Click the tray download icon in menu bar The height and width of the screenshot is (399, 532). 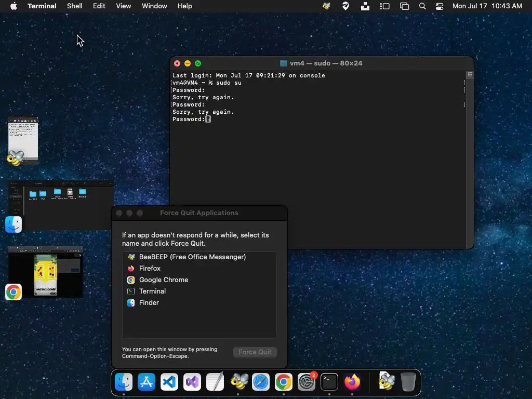click(x=365, y=6)
